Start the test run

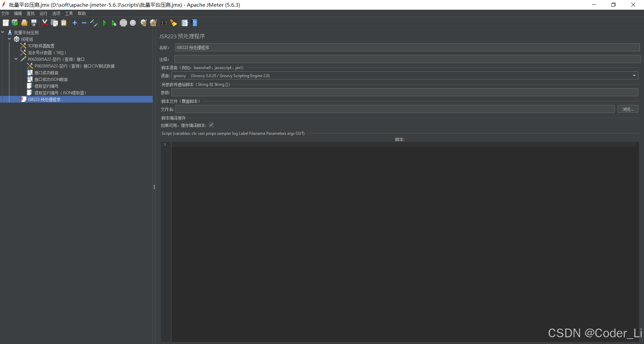click(x=105, y=23)
